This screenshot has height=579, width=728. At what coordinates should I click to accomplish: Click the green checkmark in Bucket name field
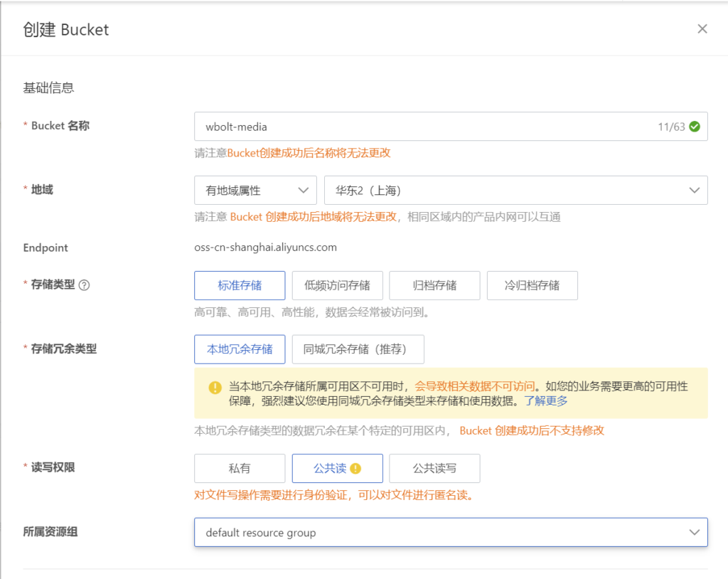tap(695, 127)
